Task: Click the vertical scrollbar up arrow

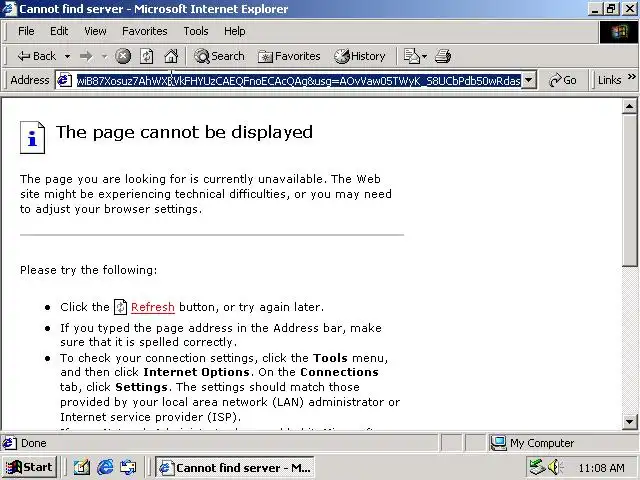Action: pos(629,107)
